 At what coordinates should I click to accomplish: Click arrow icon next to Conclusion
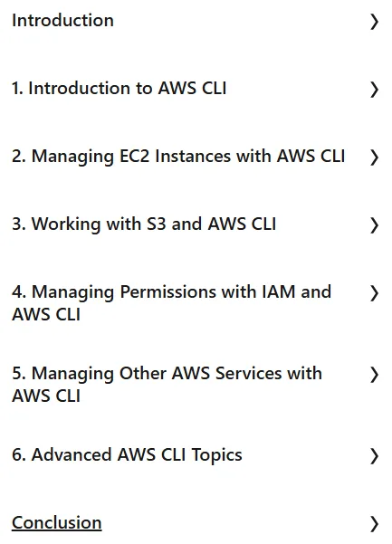point(374,524)
